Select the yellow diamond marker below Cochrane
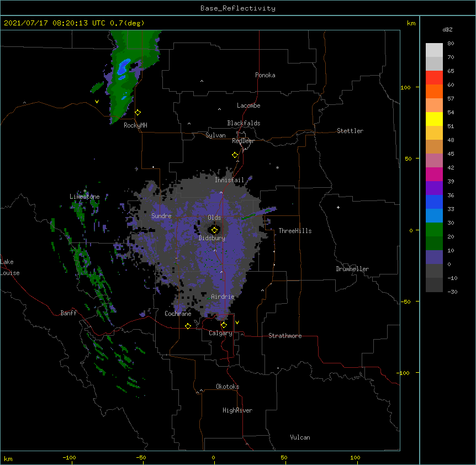Viewport: 476px width, 465px height. (x=188, y=326)
